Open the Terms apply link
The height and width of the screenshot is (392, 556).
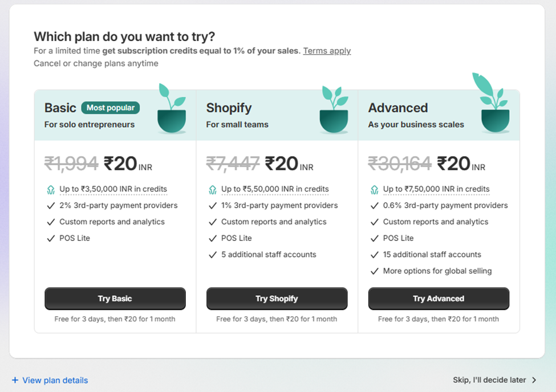(327, 51)
